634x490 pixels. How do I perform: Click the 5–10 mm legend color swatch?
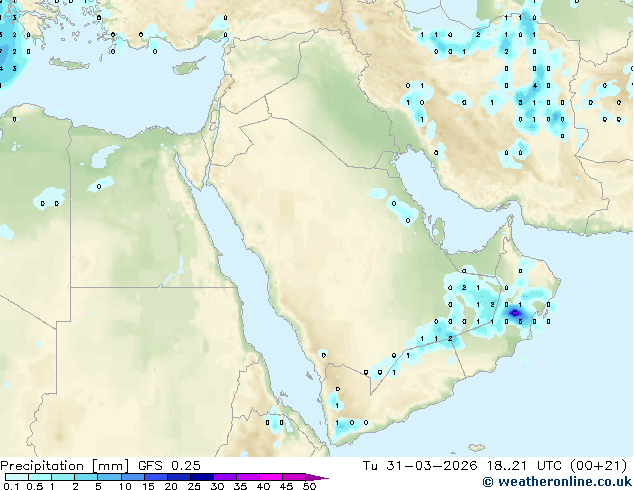click(x=109, y=477)
